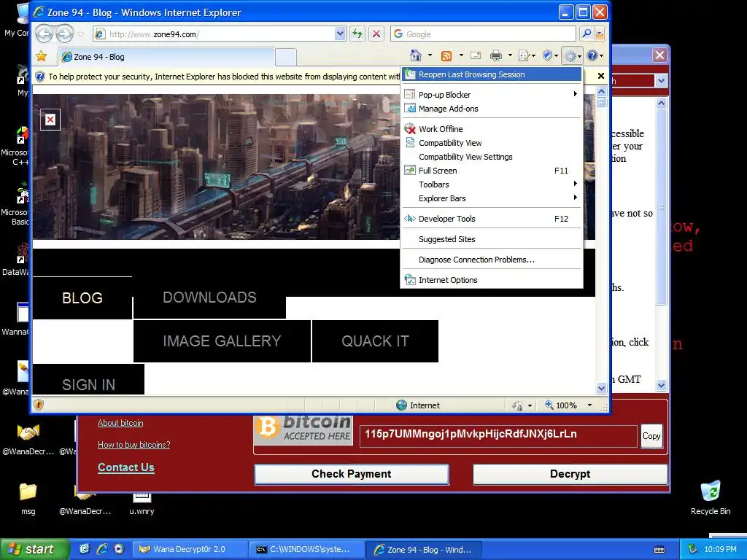Expand the Explorer Bars submenu
The height and width of the screenshot is (560, 747).
click(492, 198)
